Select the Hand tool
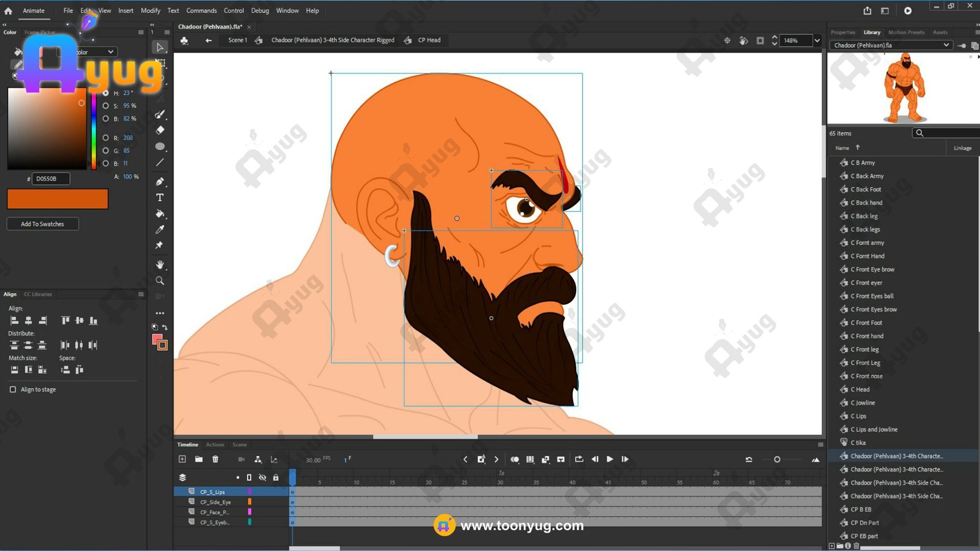This screenshot has height=551, width=980. click(160, 264)
